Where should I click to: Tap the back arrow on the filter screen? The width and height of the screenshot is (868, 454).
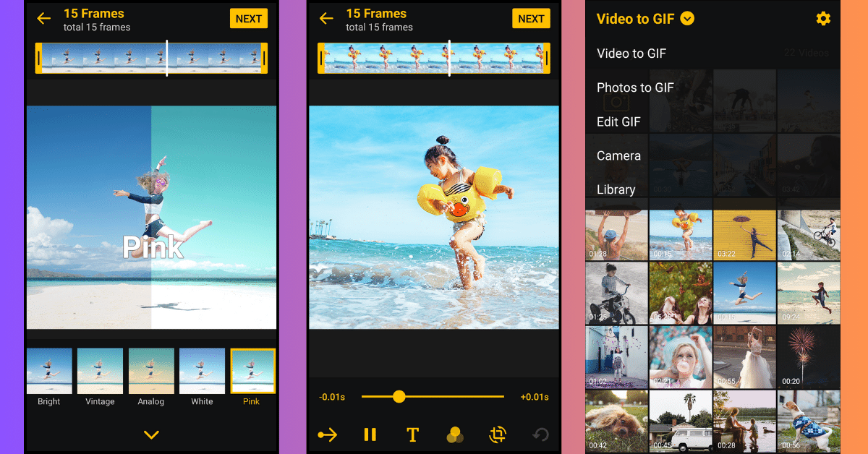[x=44, y=19]
